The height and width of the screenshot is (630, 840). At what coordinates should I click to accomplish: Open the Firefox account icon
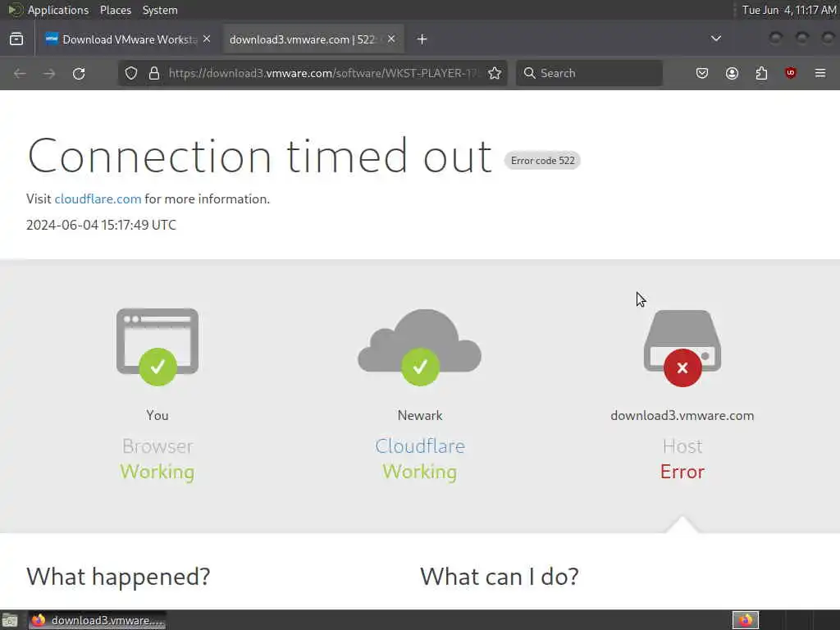pyautogui.click(x=732, y=73)
